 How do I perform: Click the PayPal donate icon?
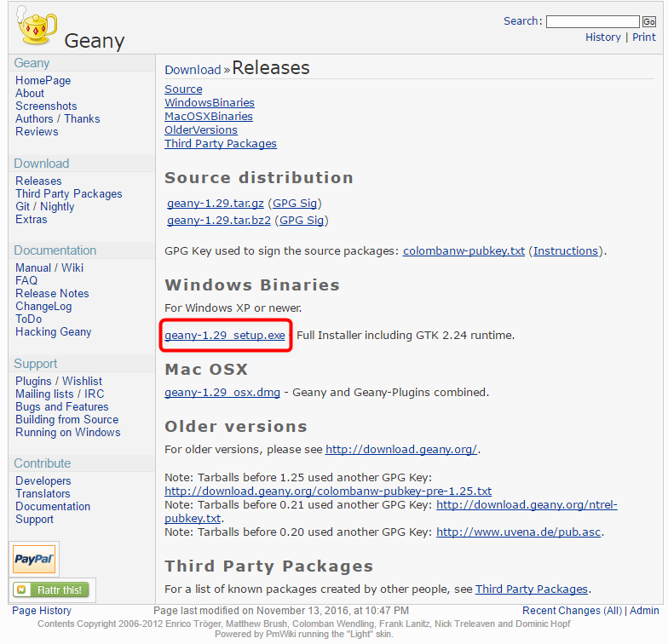34,560
